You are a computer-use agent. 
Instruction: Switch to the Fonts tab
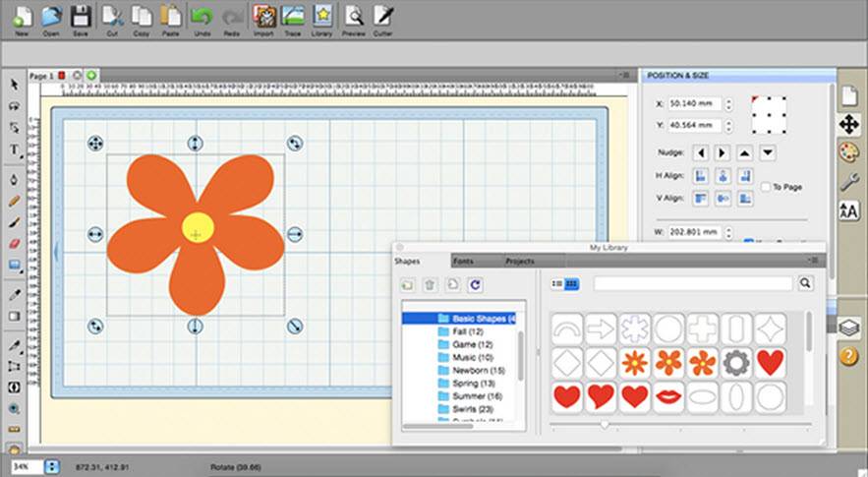tap(463, 261)
